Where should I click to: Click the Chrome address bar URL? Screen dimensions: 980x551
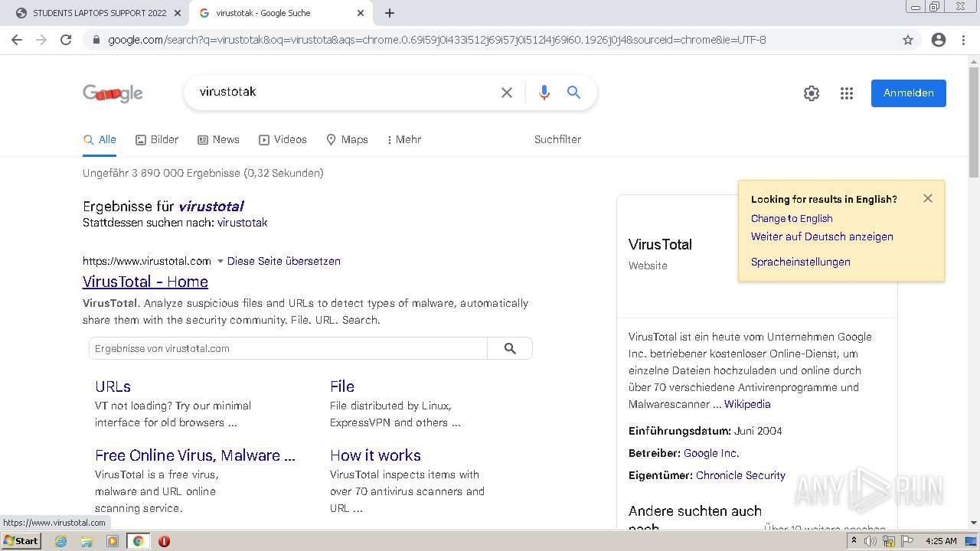pyautogui.click(x=436, y=40)
